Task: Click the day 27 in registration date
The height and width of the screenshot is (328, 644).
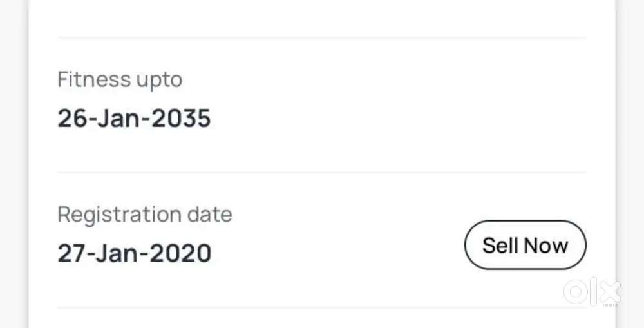Action: pos(72,253)
